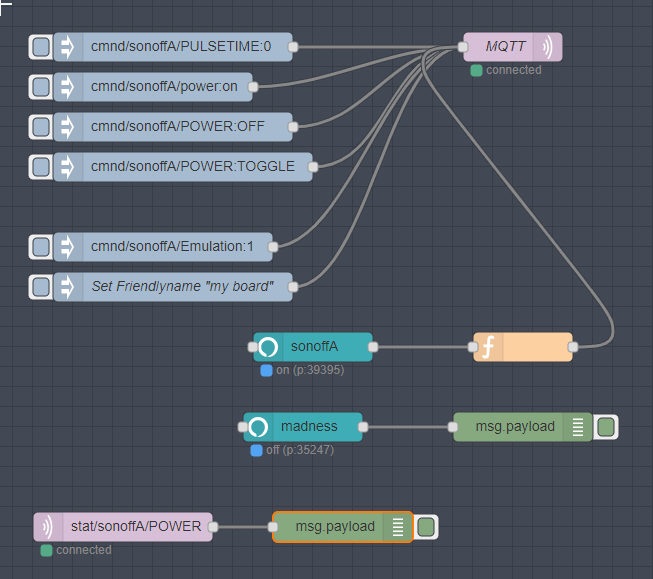Click the input port of the MQTT node
The image size is (653, 579).
coord(463,47)
